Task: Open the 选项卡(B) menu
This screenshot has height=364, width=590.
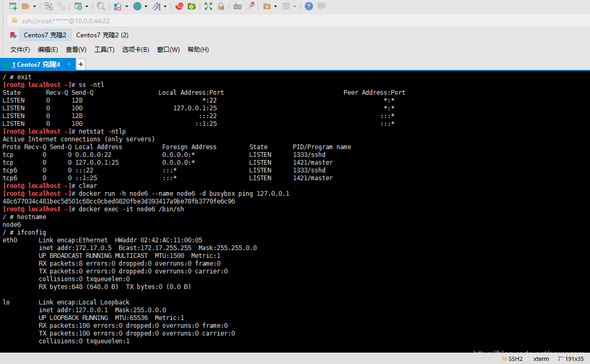Action: click(x=135, y=50)
